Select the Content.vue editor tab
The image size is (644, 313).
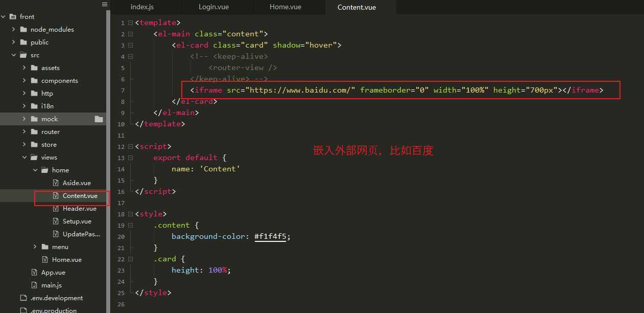point(357,7)
